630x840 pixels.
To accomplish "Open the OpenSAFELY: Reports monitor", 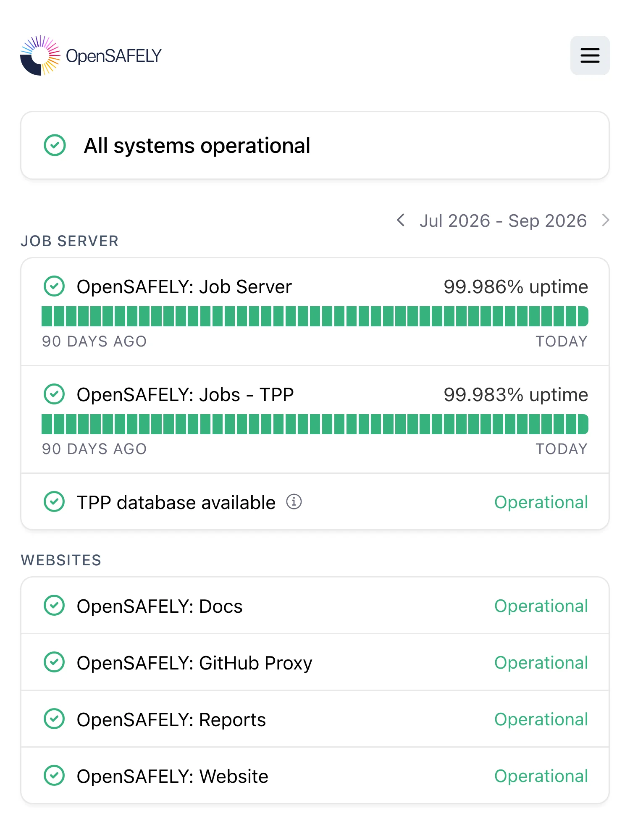I will [171, 719].
